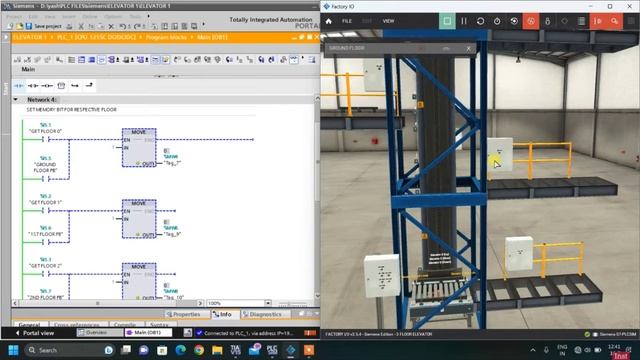Click scroll-right arrow of editor horizontal scrollbar
Viewport: 640px width, 360px height.
(x=200, y=303)
